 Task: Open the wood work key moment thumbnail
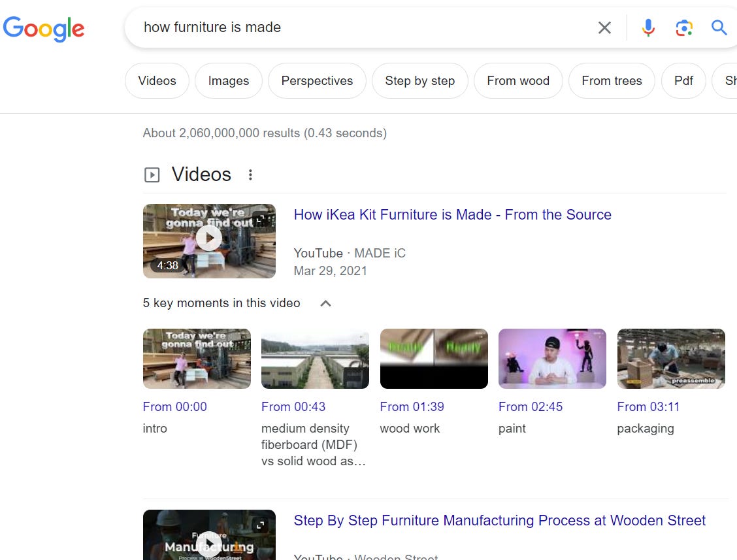(434, 359)
